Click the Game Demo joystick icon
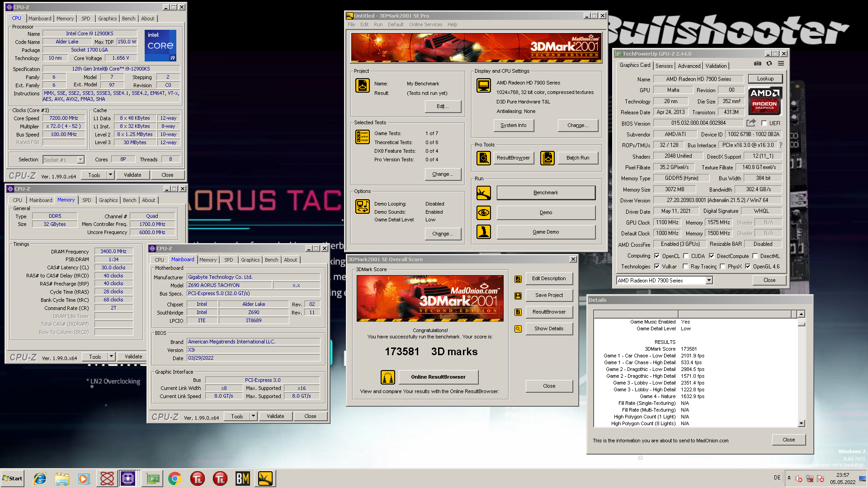Screen dimensions: 868x488 484,232
